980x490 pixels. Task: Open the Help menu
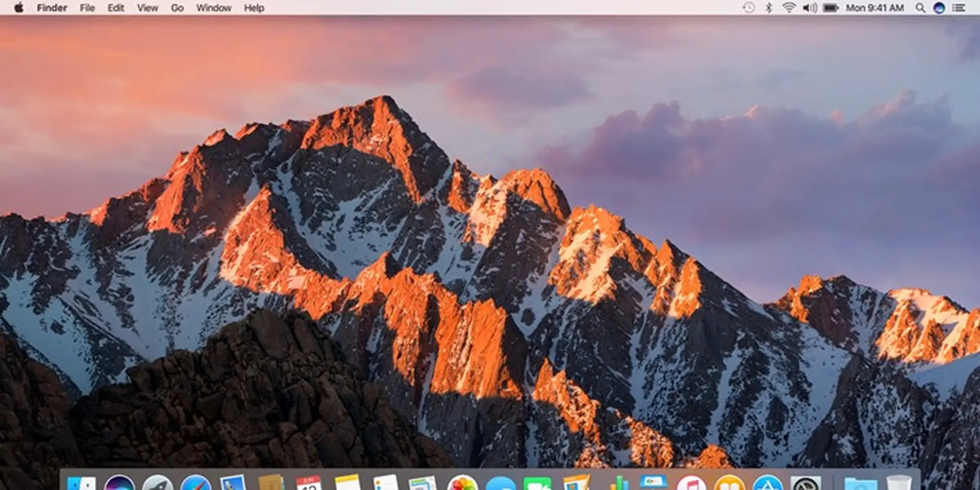254,8
